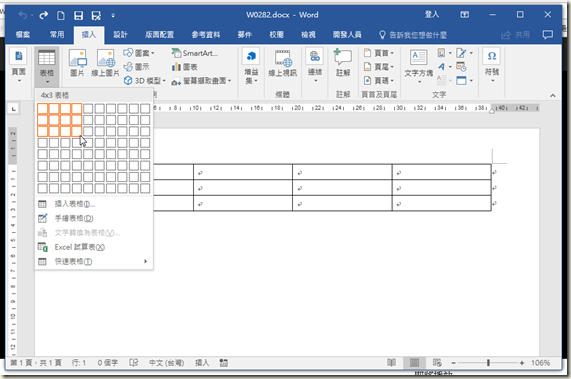This screenshot has height=379, width=571.
Task: Click the Undo arrow in the title bar
Action: (23, 15)
